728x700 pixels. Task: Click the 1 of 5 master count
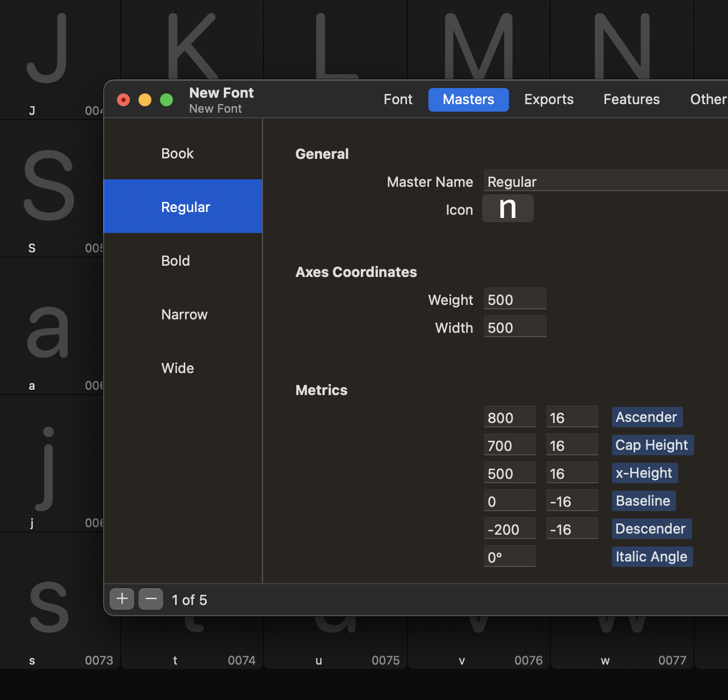click(190, 600)
